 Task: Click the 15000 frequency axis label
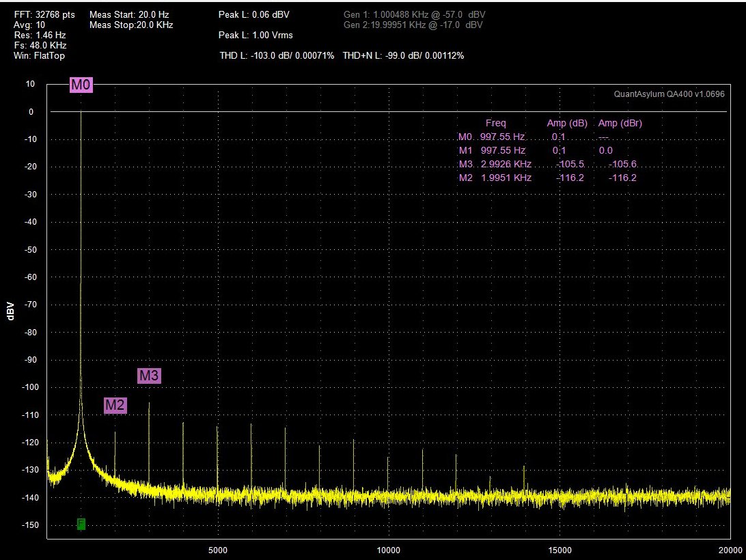[559, 550]
